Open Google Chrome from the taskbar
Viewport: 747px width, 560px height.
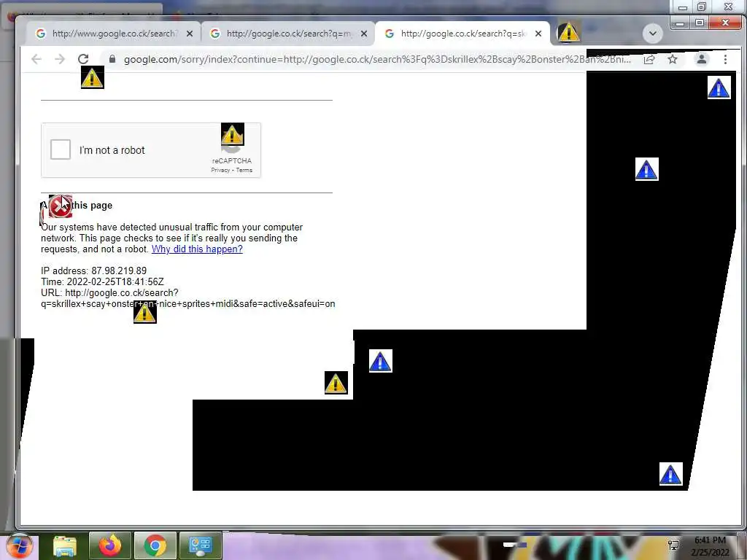155,546
